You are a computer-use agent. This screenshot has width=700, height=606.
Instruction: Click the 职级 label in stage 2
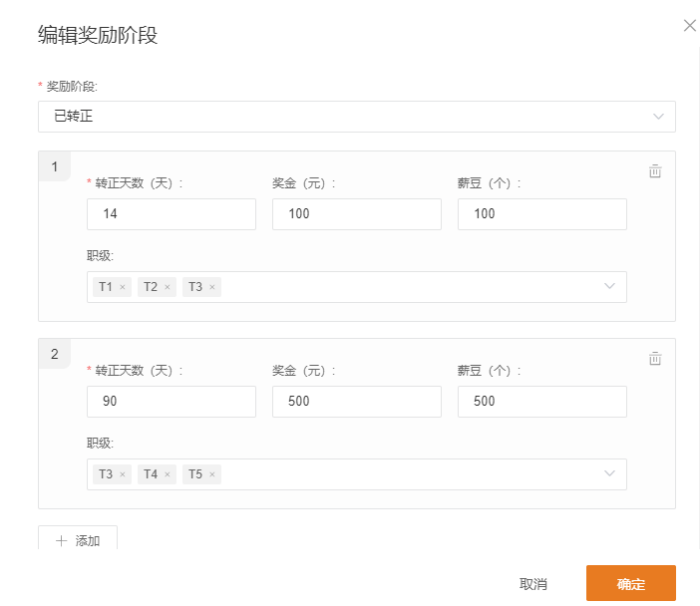tap(100, 444)
